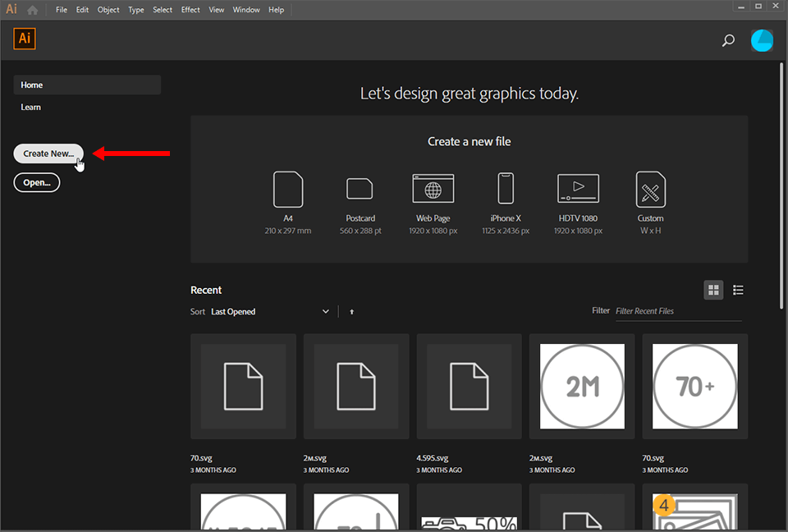Screen dimensions: 788x532
Task: Click the Open button
Action: [x=37, y=182]
